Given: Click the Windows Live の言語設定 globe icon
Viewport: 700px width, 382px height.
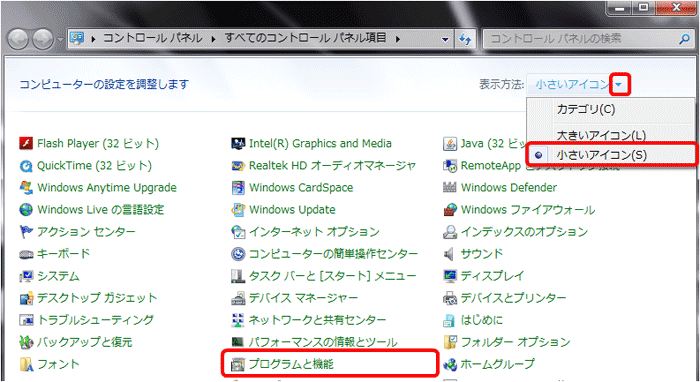Looking at the screenshot, I should coord(26,209).
